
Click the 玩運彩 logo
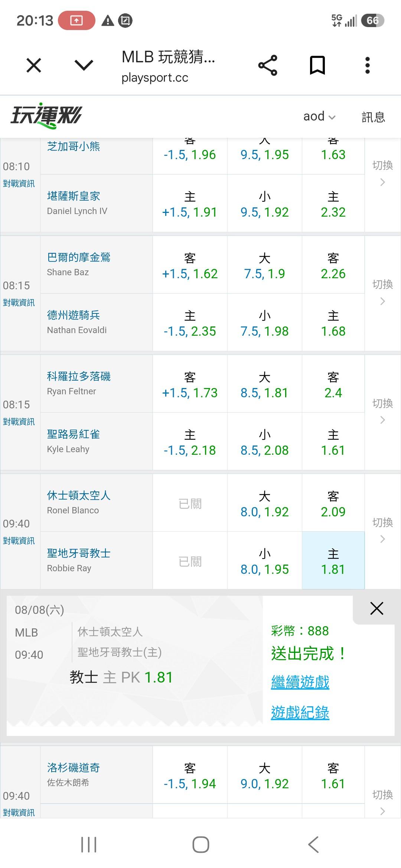[x=46, y=115]
